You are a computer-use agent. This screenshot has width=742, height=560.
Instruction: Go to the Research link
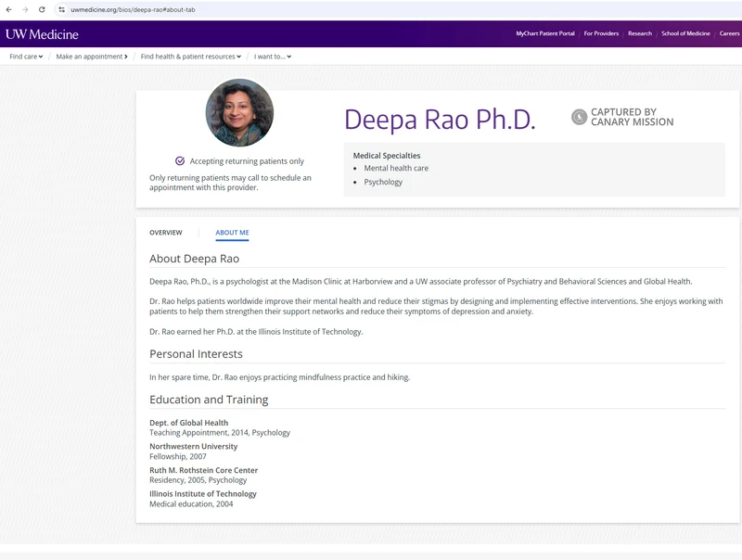pyautogui.click(x=640, y=33)
